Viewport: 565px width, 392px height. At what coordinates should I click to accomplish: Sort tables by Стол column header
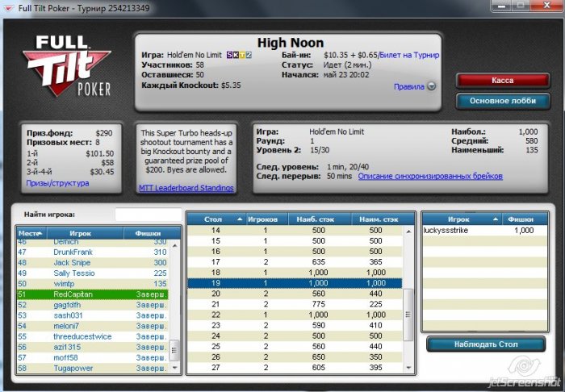coord(216,219)
